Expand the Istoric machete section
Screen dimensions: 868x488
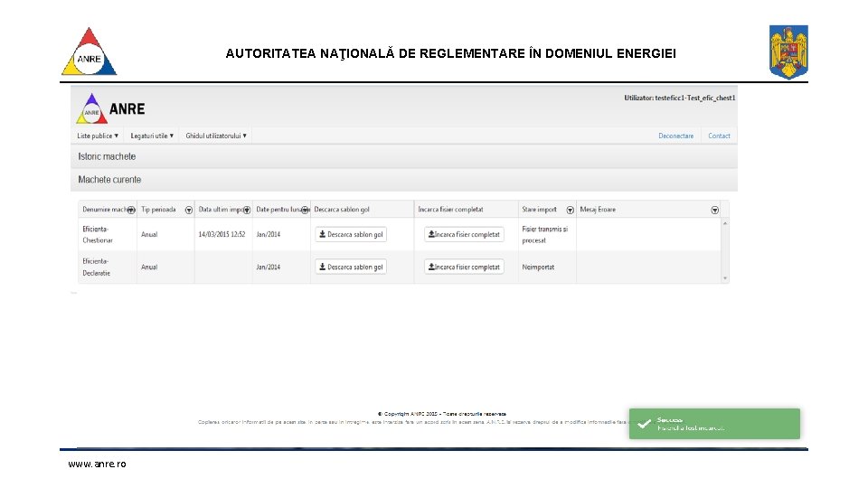tap(404, 156)
